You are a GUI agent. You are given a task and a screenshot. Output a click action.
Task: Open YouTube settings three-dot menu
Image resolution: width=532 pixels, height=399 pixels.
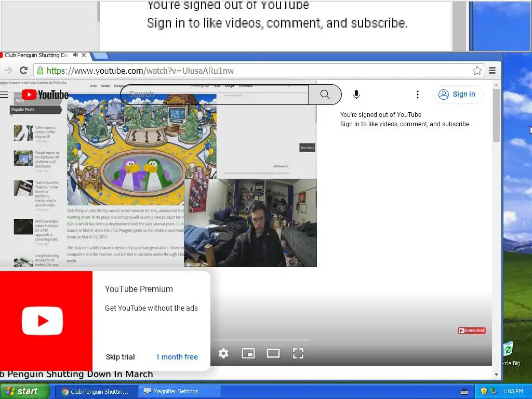pyautogui.click(x=418, y=95)
